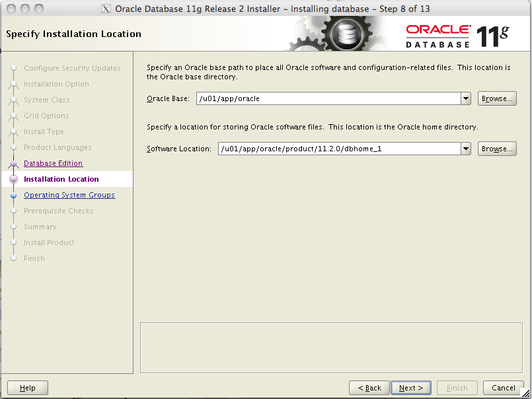Open the Operating System Groups step
The width and height of the screenshot is (532, 399).
69,195
